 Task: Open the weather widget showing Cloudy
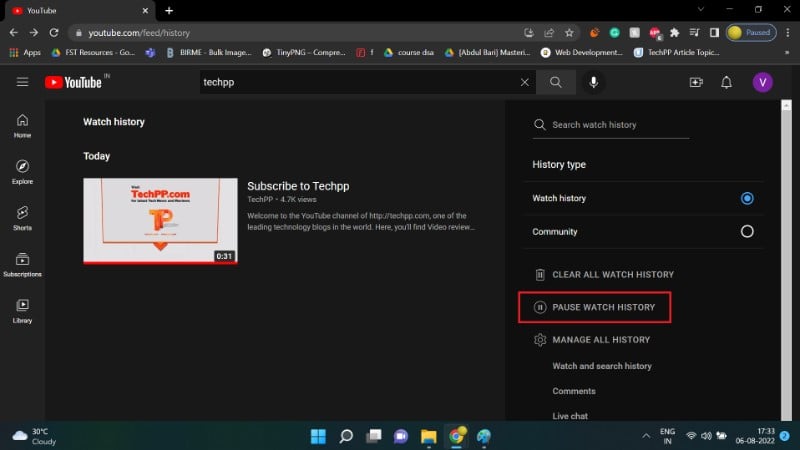point(34,436)
